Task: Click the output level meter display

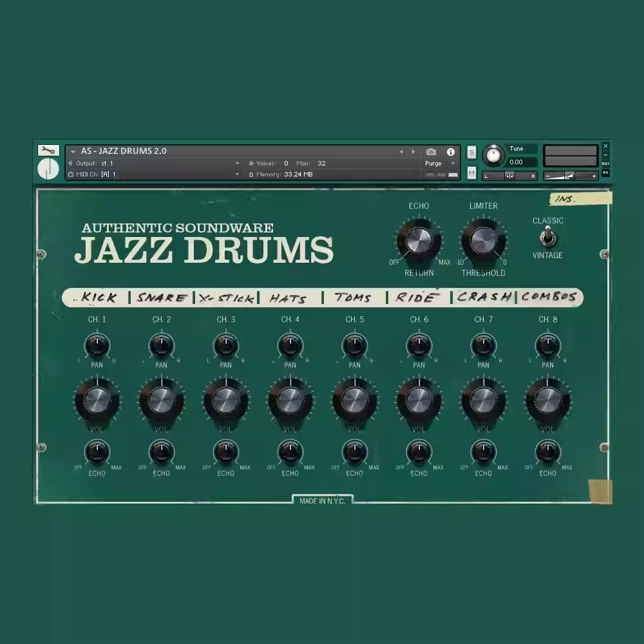Action: pos(571,156)
